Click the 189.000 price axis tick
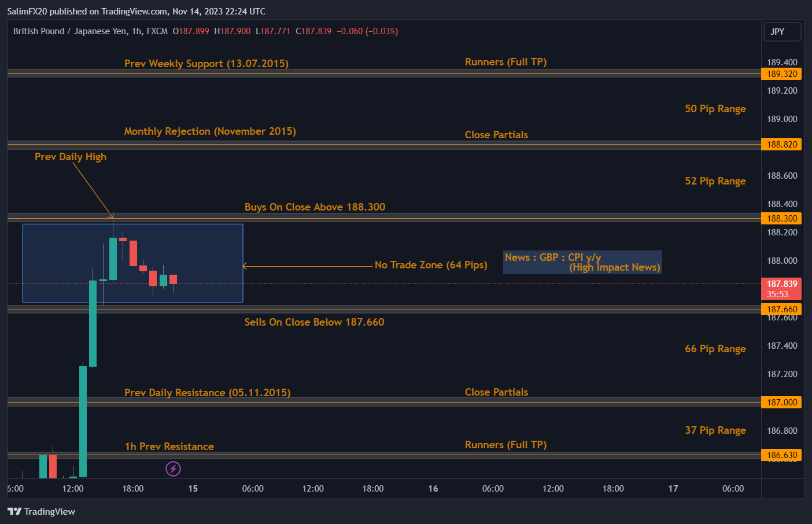The image size is (812, 524). (782, 119)
